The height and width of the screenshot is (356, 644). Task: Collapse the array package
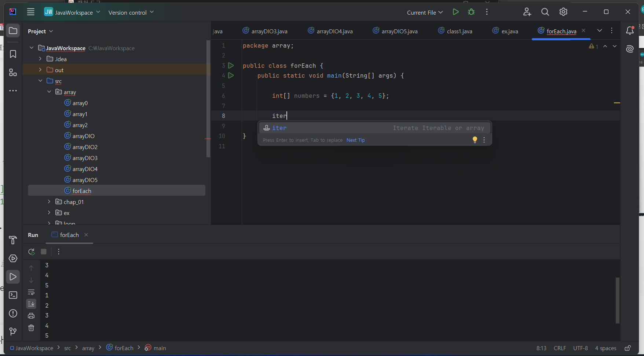[49, 92]
